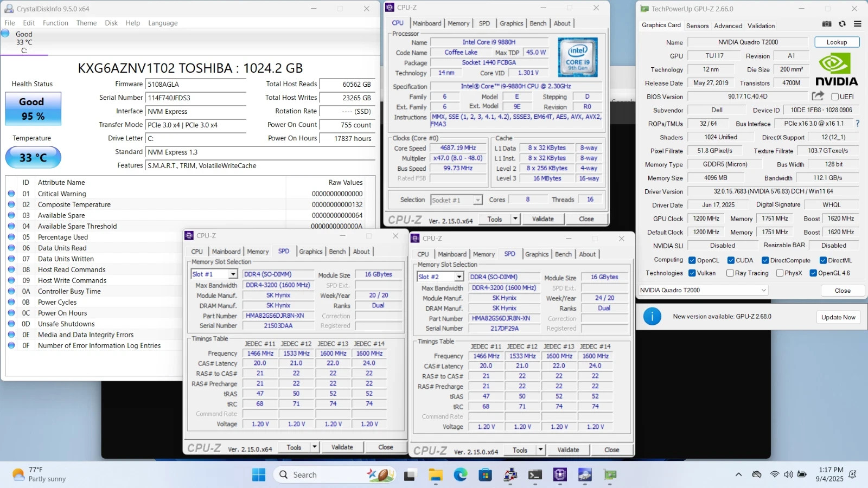Toggle the CUDA checkbox
The height and width of the screenshot is (488, 868).
(x=731, y=260)
